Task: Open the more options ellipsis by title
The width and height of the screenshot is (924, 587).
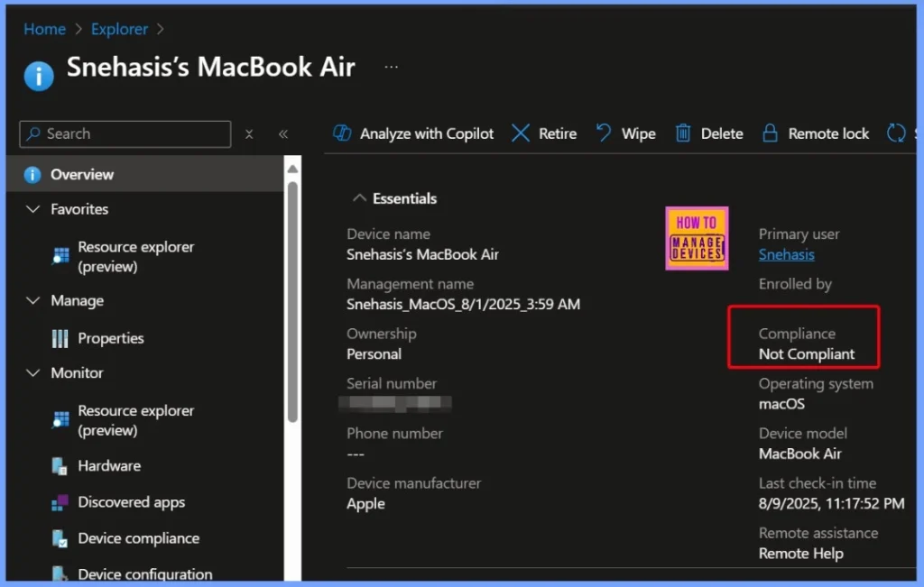Action: coord(392,67)
